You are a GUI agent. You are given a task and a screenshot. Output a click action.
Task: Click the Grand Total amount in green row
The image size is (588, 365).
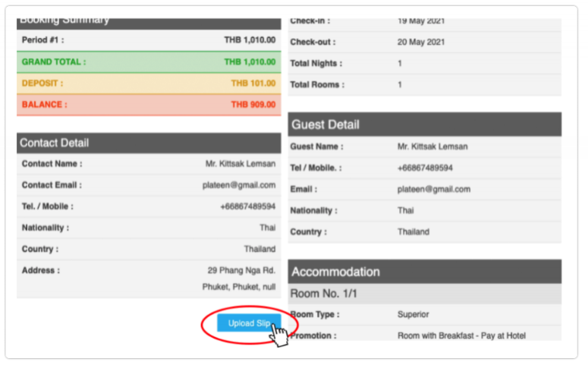250,62
